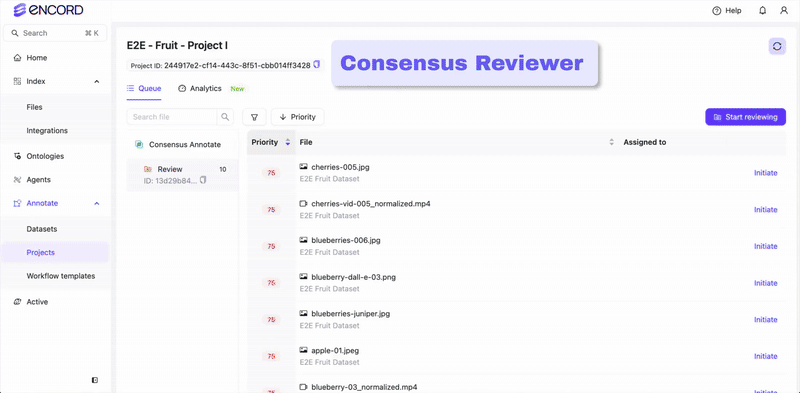Open Workflow templates in sidebar

tap(61, 276)
